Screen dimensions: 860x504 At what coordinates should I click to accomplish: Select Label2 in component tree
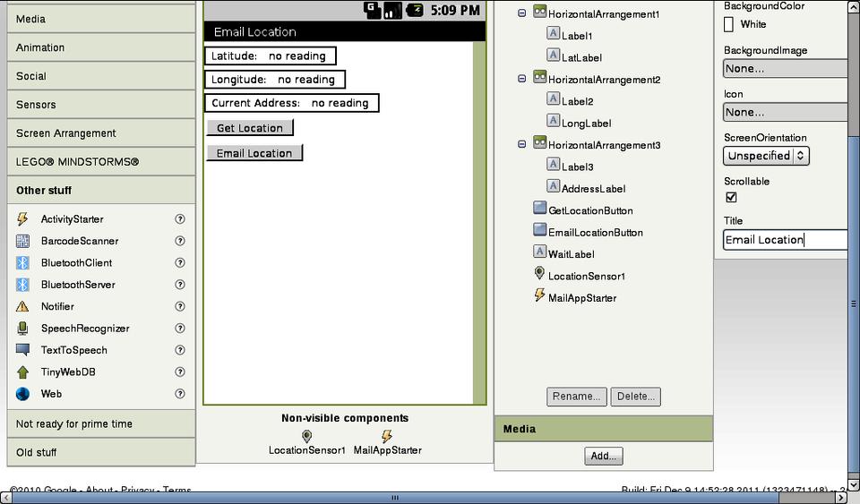click(578, 101)
